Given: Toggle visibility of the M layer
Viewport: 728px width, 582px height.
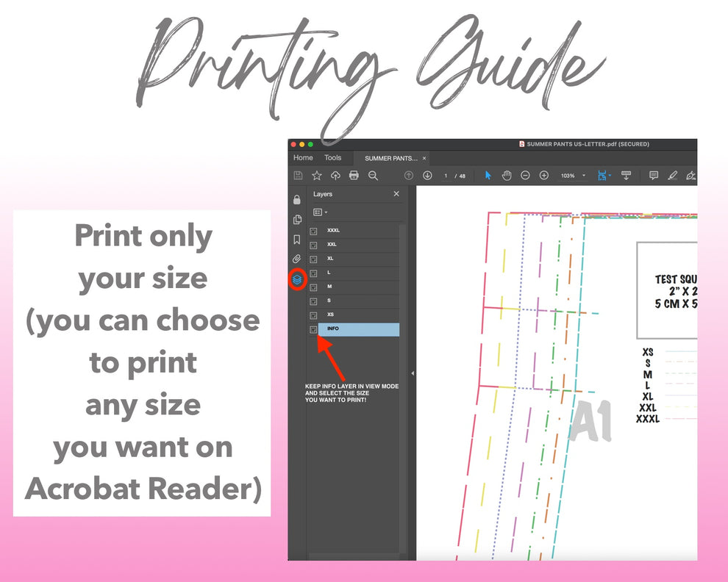Looking at the screenshot, I should [314, 287].
